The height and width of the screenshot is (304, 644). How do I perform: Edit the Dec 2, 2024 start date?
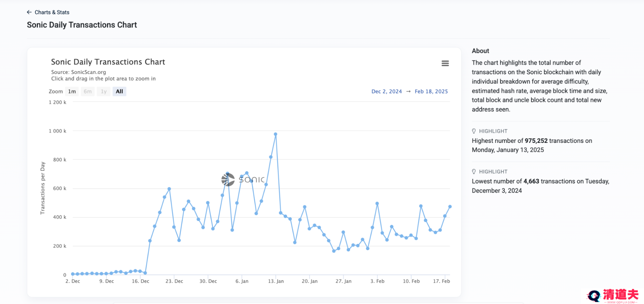pyautogui.click(x=386, y=92)
